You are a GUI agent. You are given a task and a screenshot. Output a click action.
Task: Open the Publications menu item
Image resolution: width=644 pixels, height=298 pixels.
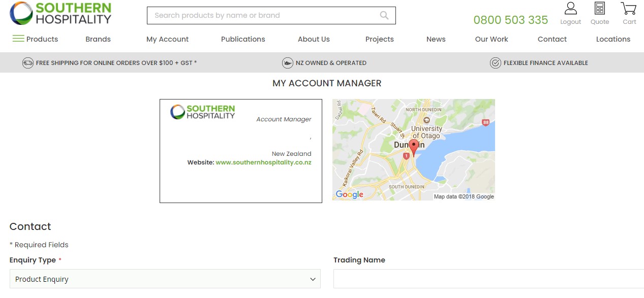click(x=243, y=39)
